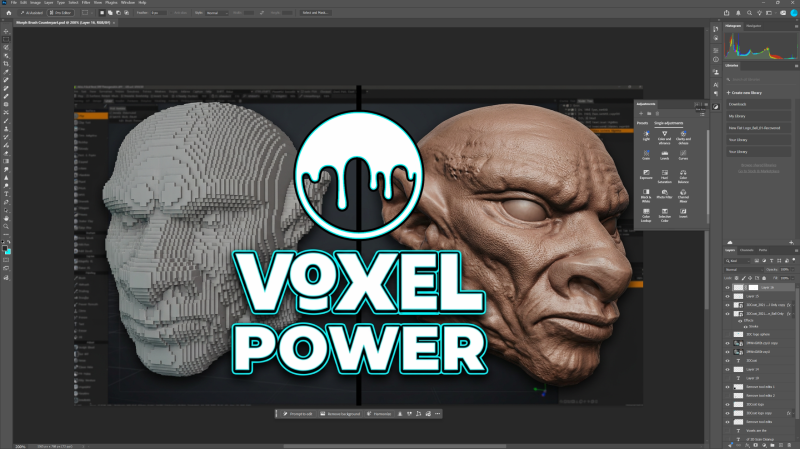
Task: Open the Photo Filter adjustment
Action: (x=664, y=194)
